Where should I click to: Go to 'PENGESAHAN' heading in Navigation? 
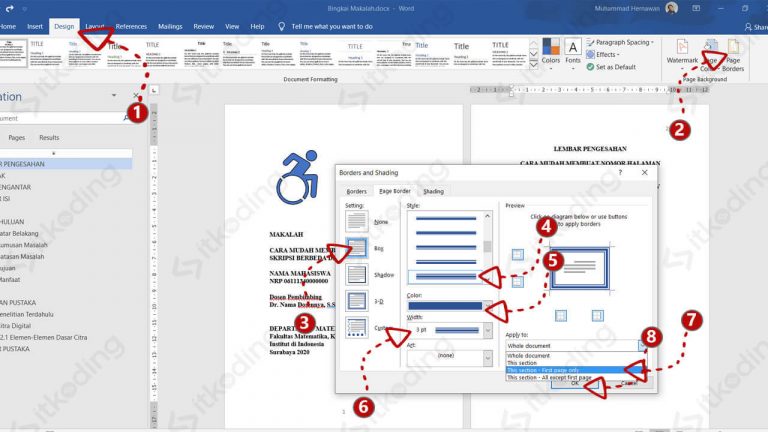point(64,164)
